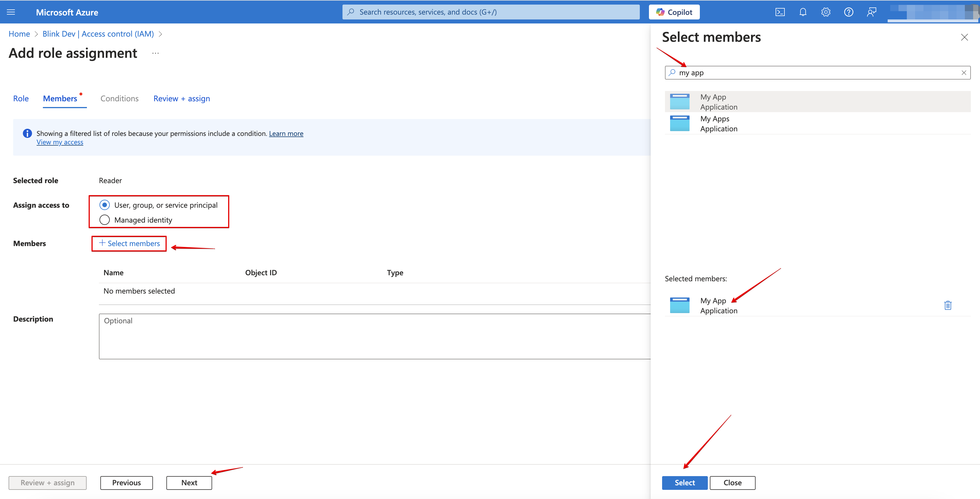Click the Select members link
The height and width of the screenshot is (499, 980).
(x=129, y=243)
